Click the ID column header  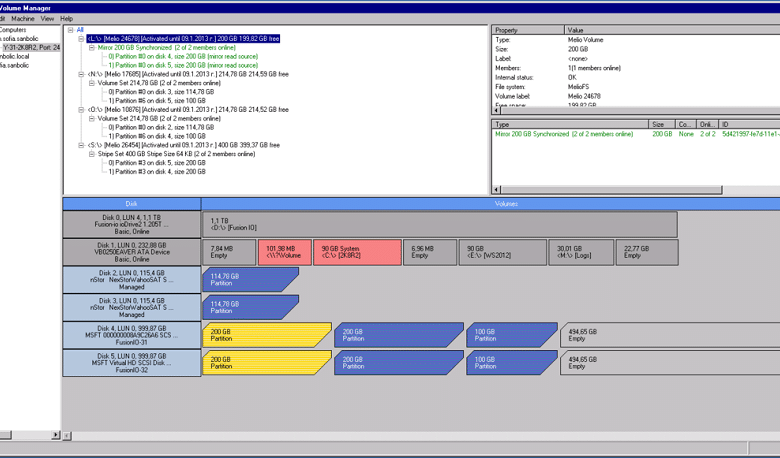point(750,124)
